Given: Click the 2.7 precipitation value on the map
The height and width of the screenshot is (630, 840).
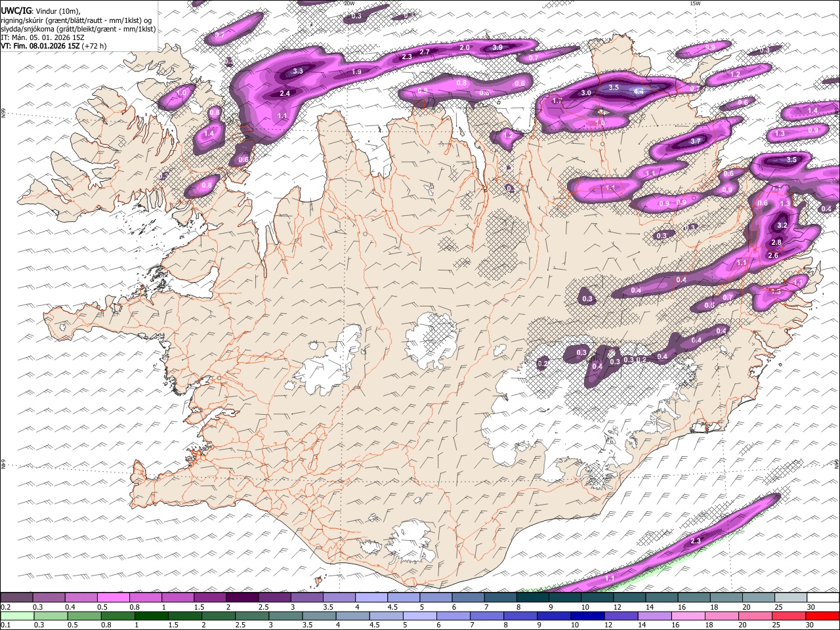Looking at the screenshot, I should [425, 52].
